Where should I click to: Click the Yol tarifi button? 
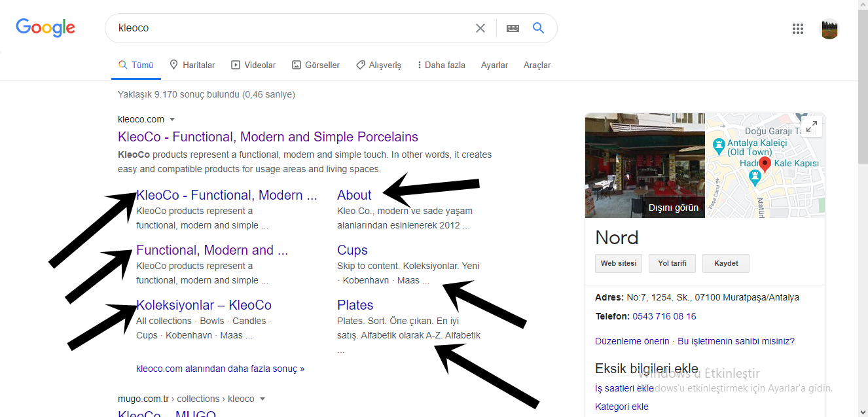[672, 263]
